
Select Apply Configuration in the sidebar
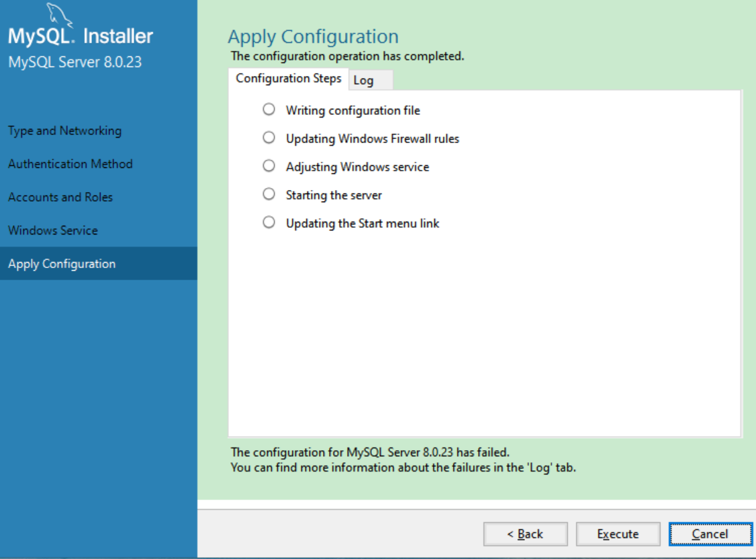98,264
